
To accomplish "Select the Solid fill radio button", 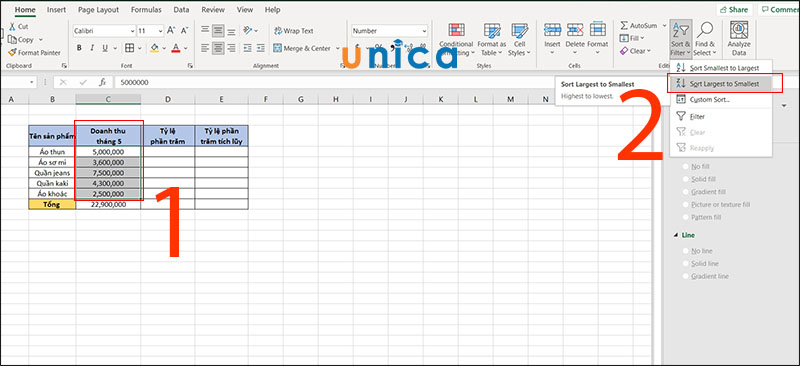I will [686, 180].
